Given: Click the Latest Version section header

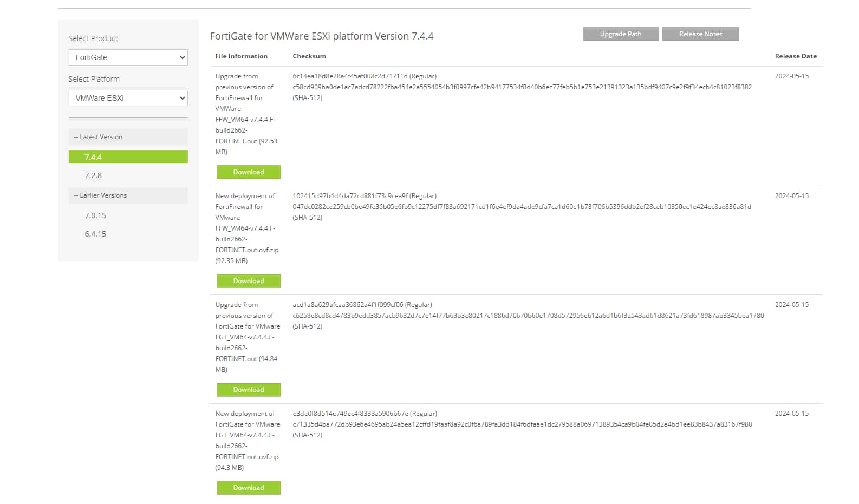Looking at the screenshot, I should pos(128,137).
